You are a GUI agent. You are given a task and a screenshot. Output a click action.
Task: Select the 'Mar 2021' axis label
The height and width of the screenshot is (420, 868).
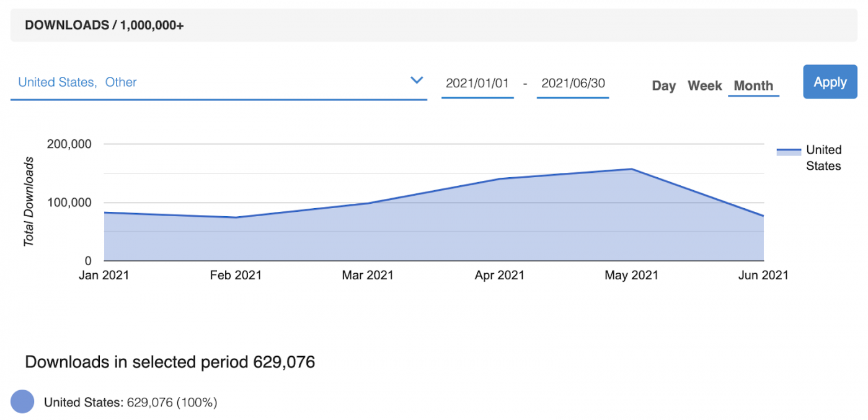[x=368, y=275]
